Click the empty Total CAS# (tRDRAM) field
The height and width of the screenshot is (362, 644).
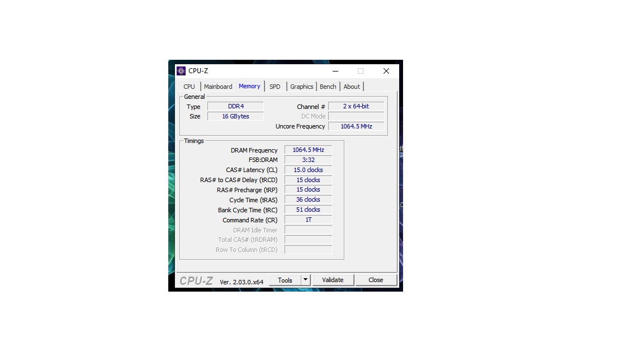tap(309, 240)
